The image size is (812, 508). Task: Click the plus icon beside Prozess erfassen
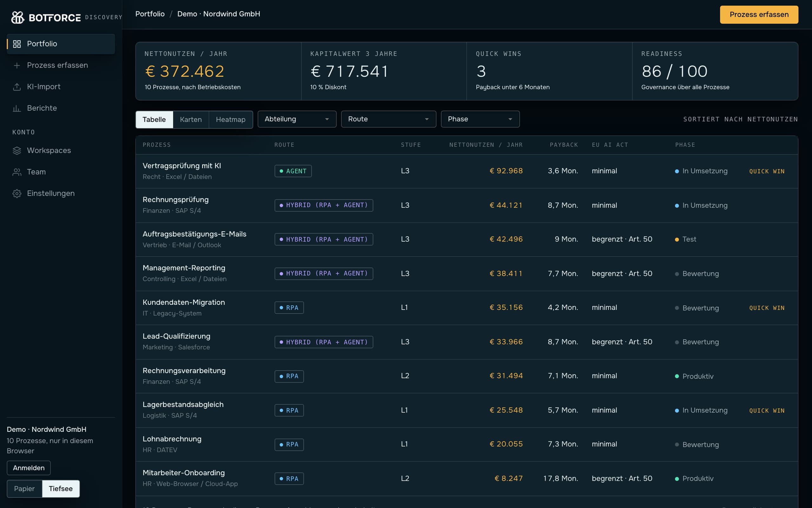coord(17,65)
